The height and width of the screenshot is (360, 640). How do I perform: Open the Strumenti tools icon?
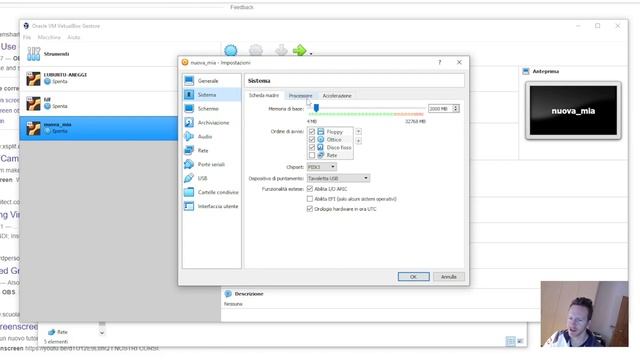pos(33,54)
